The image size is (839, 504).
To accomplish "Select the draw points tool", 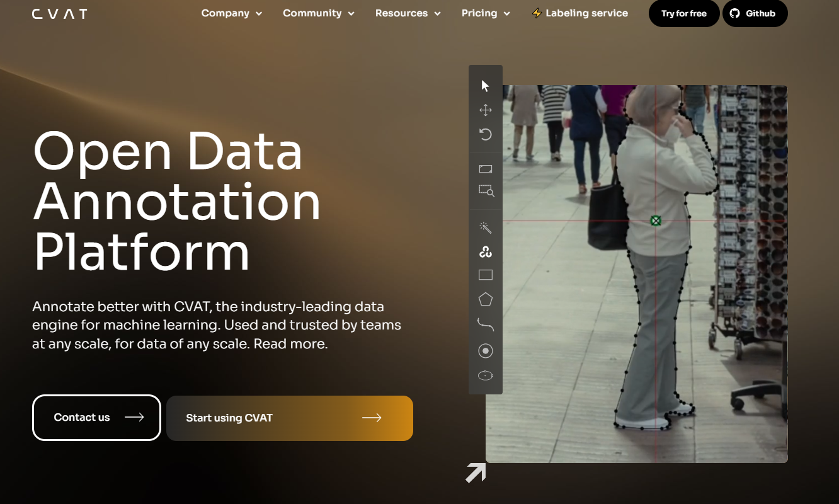I will pos(485,351).
